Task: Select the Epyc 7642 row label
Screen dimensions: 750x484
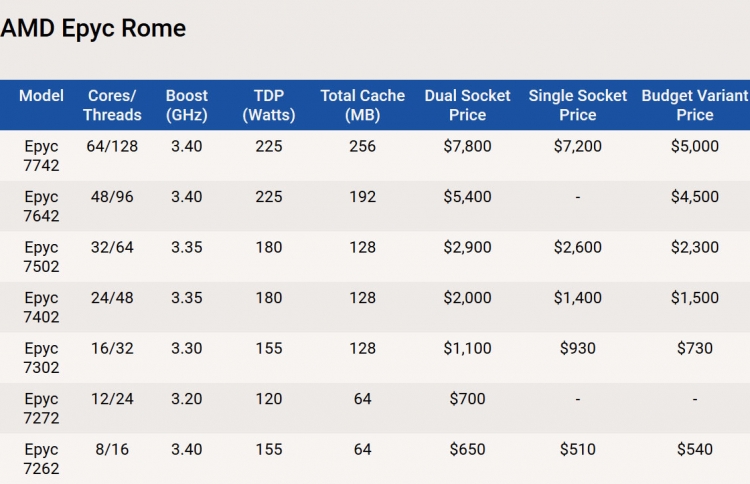Action: (x=41, y=206)
